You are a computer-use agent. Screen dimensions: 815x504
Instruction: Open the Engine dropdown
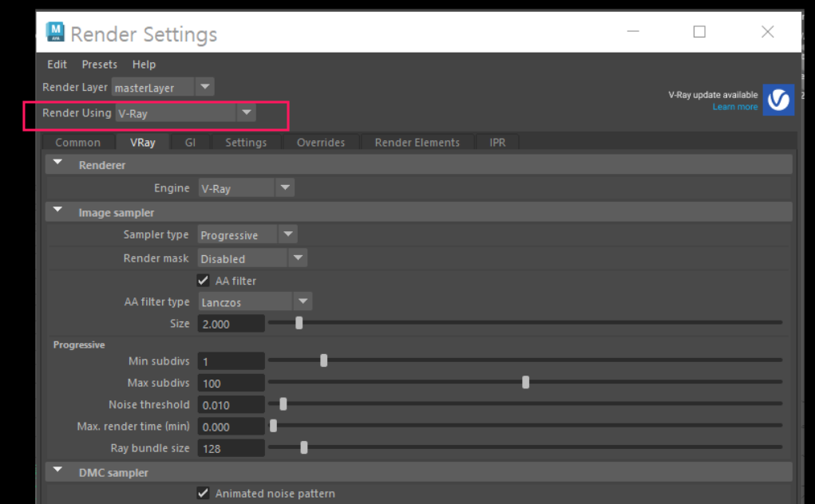point(247,188)
